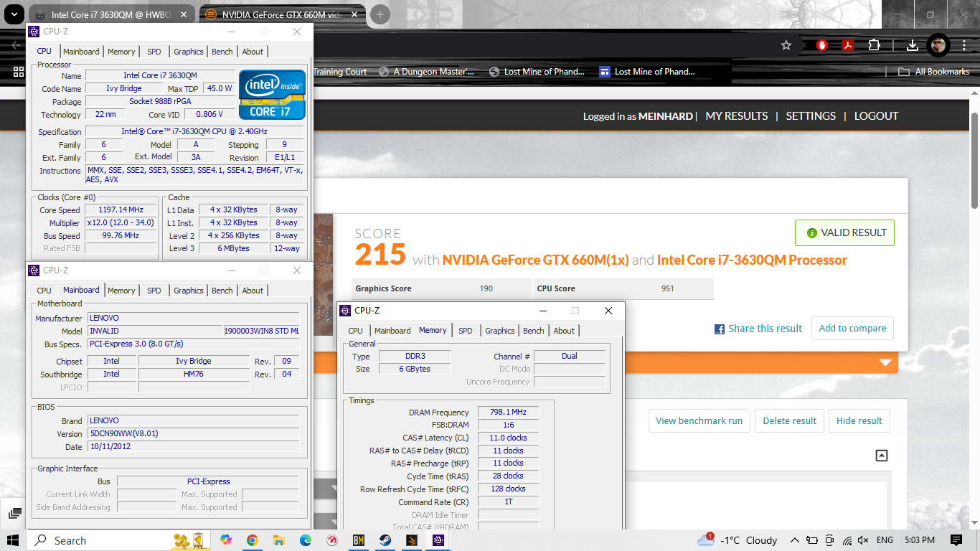Open All Bookmarks folder
The image size is (980, 551).
coord(934,72)
